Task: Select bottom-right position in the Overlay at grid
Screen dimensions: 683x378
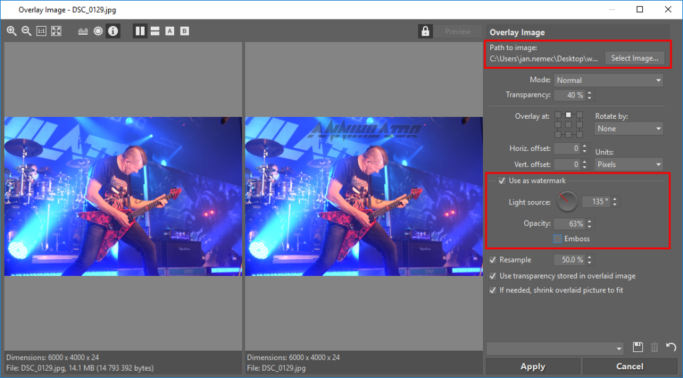Action: 579,135
